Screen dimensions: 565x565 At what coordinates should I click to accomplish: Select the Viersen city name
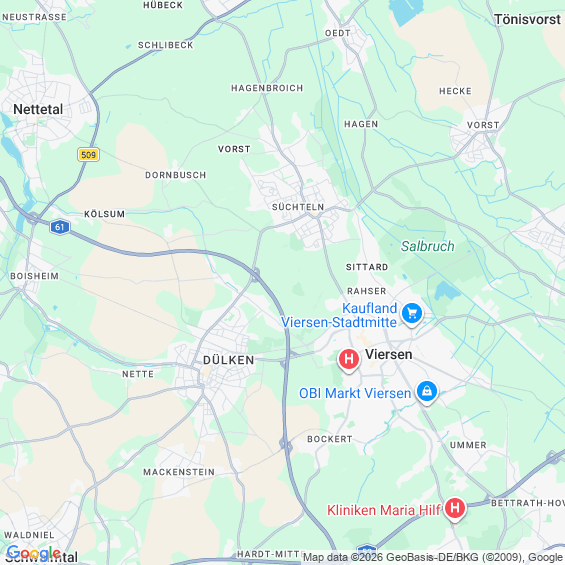click(389, 354)
